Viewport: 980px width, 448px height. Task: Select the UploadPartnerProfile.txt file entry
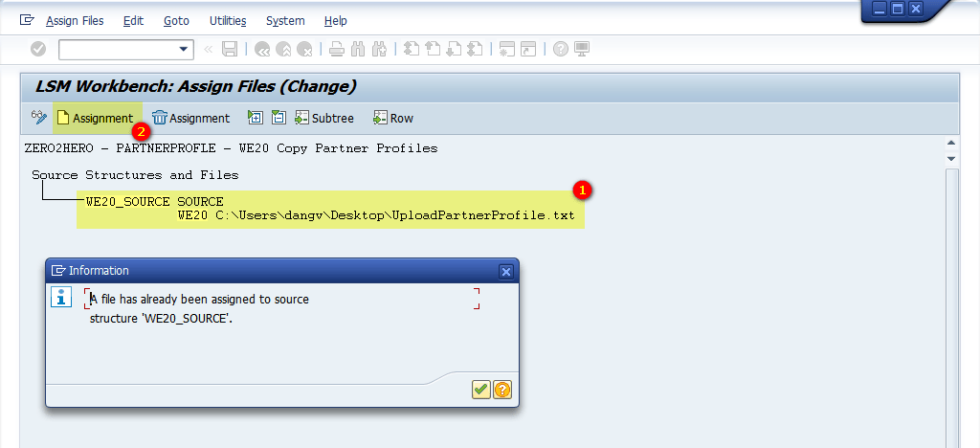[x=375, y=215]
